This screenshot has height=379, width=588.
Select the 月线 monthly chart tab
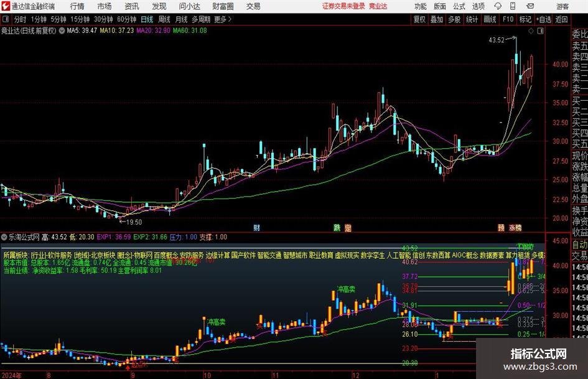point(181,19)
